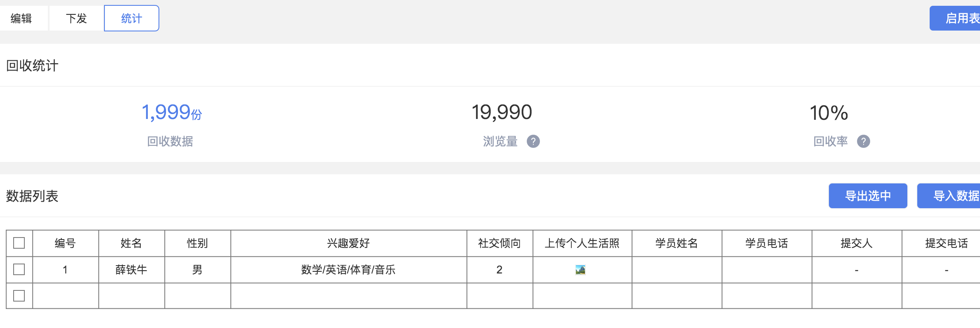Click the 上传个人生活照 column header
This screenshot has height=328, width=980.
(x=582, y=243)
